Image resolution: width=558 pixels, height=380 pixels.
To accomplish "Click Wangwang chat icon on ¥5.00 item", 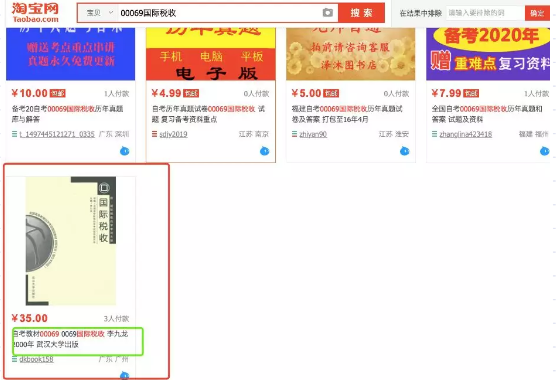I will tap(405, 151).
